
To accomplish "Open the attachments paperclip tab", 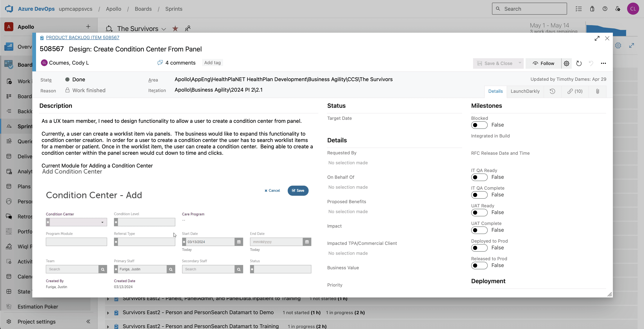I will click(x=597, y=91).
